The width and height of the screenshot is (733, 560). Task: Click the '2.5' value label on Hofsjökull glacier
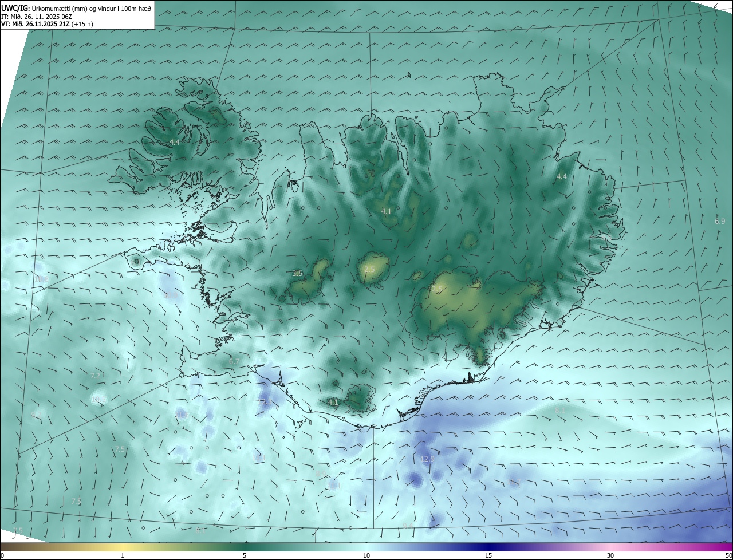tap(369, 269)
